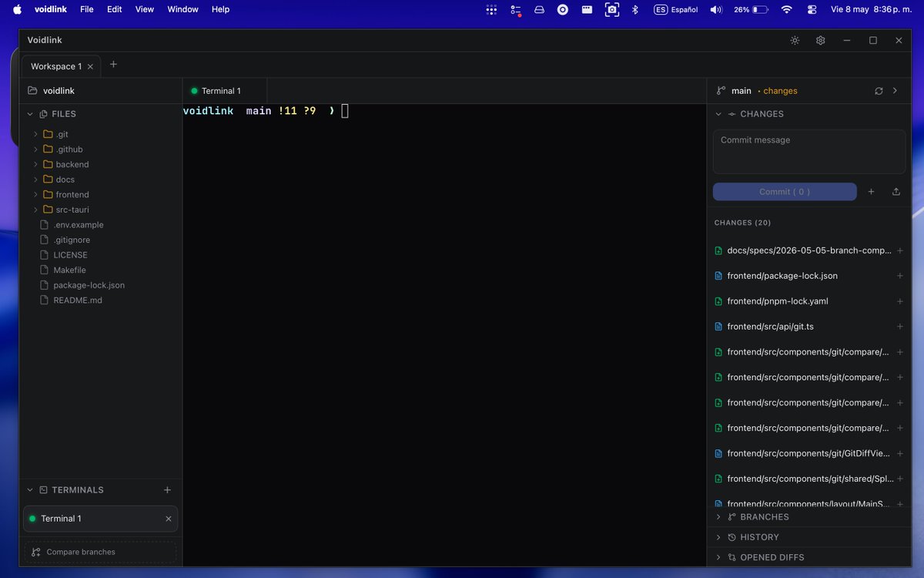The height and width of the screenshot is (578, 924).
Task: Expand the .github folder
Action: coord(35,150)
